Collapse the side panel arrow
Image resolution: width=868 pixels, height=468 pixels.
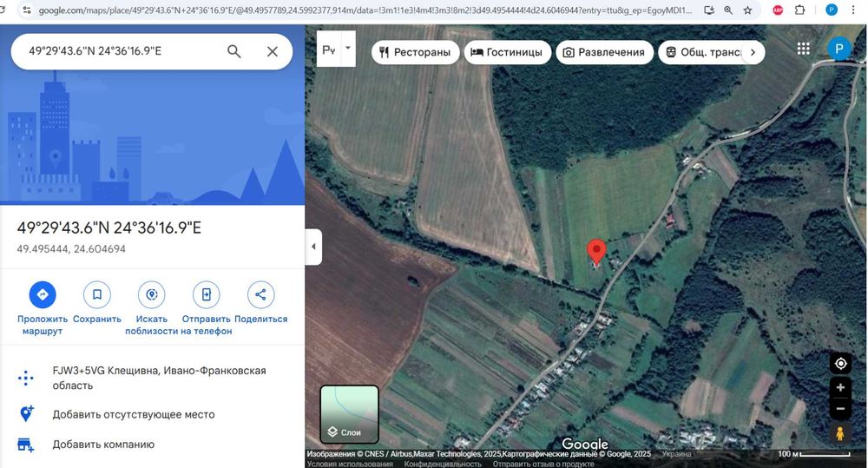click(x=313, y=247)
